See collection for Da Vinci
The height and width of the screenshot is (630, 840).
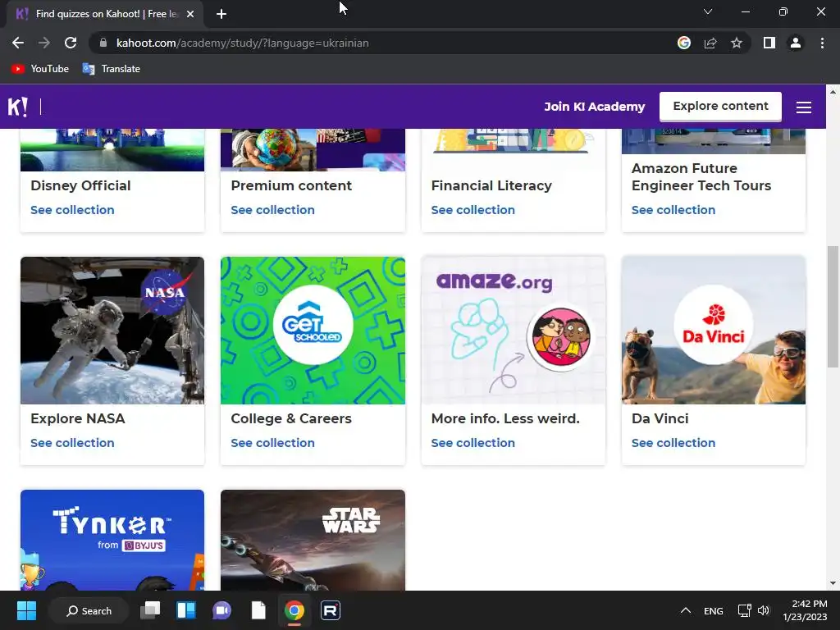pyautogui.click(x=673, y=443)
